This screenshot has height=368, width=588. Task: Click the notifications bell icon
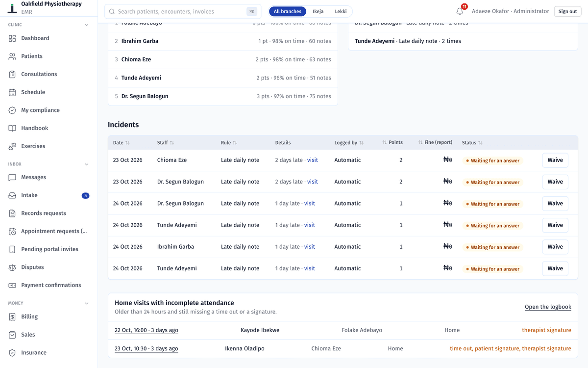pos(460,11)
